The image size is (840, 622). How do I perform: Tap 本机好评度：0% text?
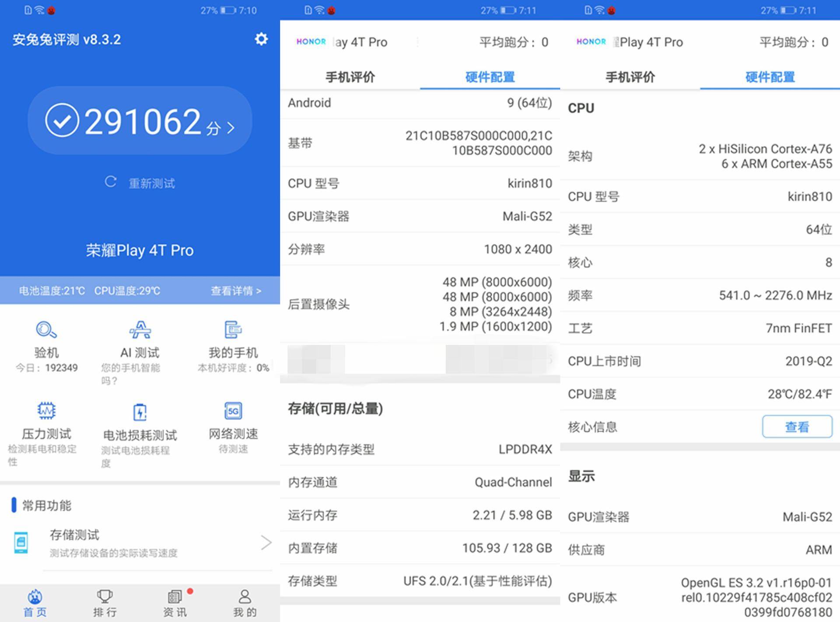pos(233,368)
